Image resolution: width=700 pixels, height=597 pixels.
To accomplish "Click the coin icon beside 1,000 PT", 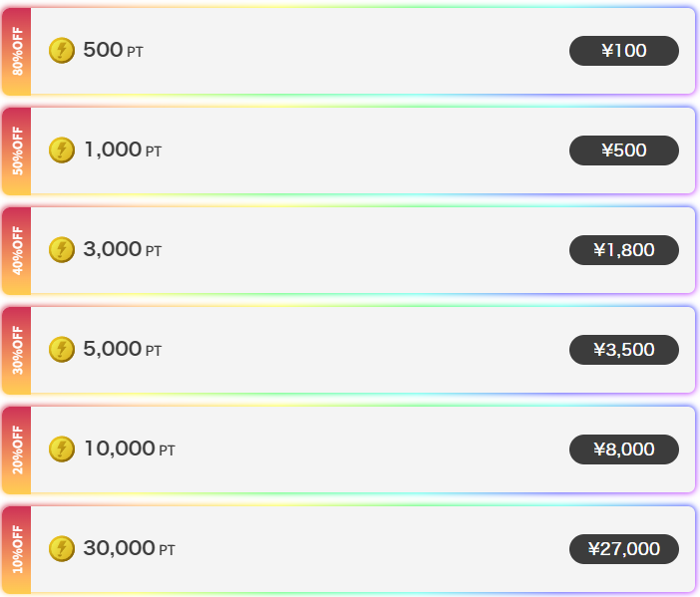I will tap(62, 149).
